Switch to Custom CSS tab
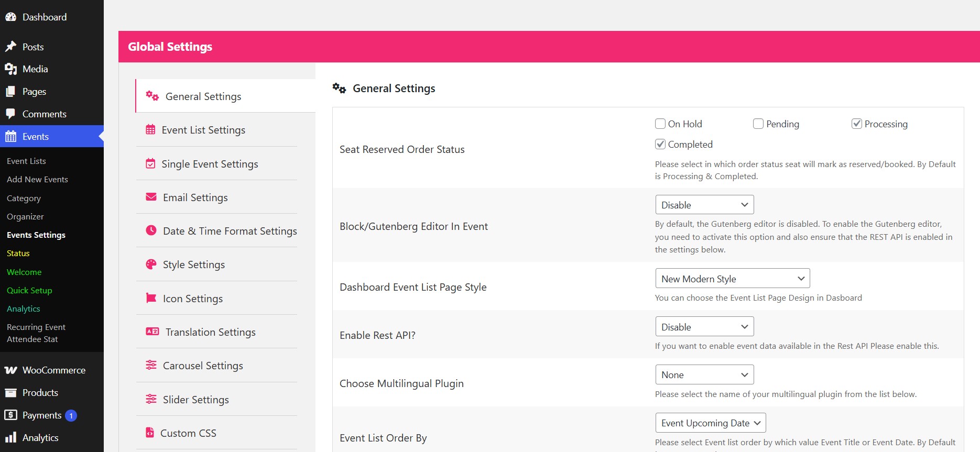 coord(216,433)
